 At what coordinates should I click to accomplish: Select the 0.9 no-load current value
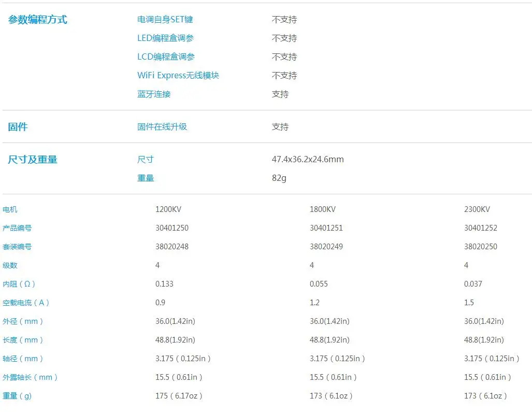click(160, 303)
